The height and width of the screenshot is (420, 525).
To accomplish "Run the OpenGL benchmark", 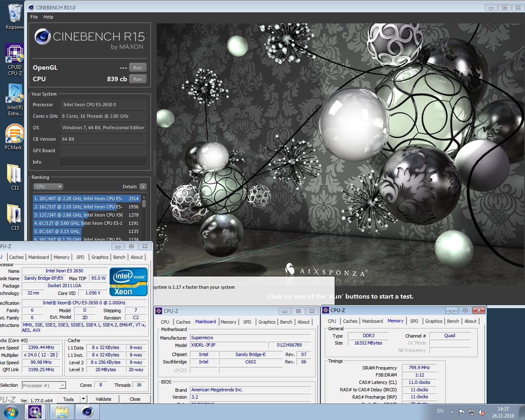I will (x=138, y=68).
